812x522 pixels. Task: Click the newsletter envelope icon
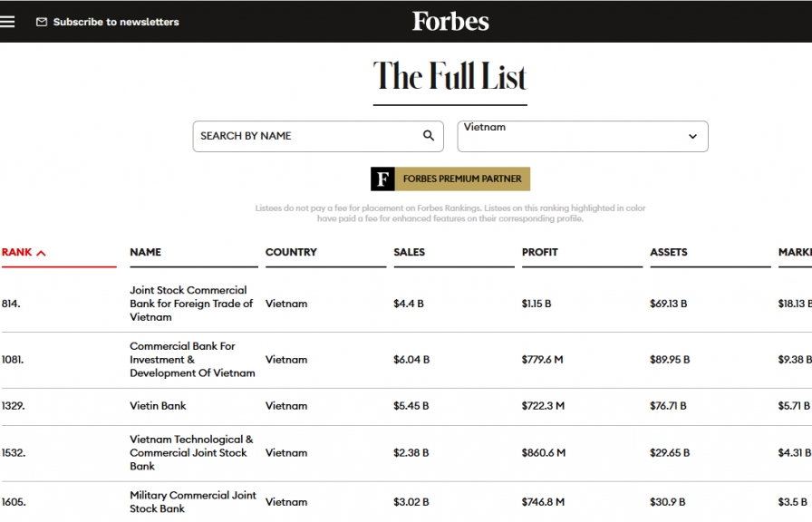coord(42,22)
